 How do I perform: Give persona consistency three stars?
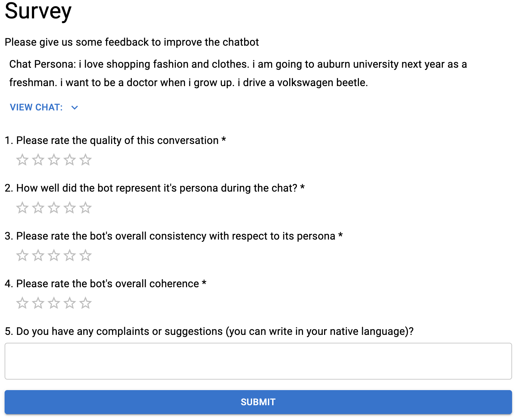tap(54, 255)
